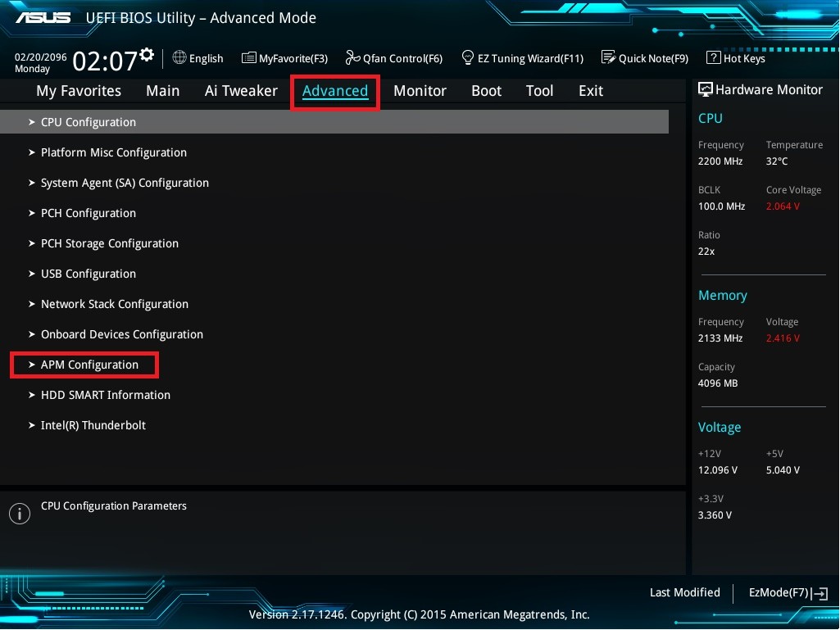The image size is (840, 630).
Task: Open CPU Configuration submenu label
Action: (x=89, y=122)
